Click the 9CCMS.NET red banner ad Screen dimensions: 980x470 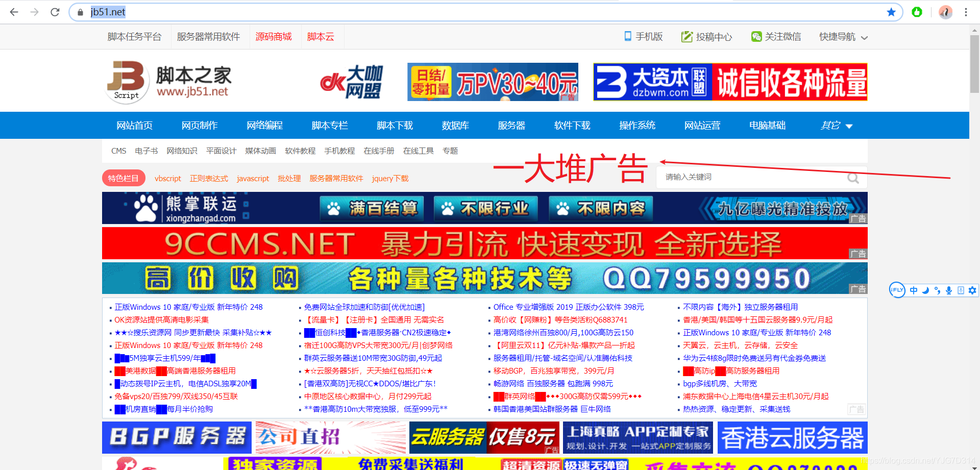(484, 243)
